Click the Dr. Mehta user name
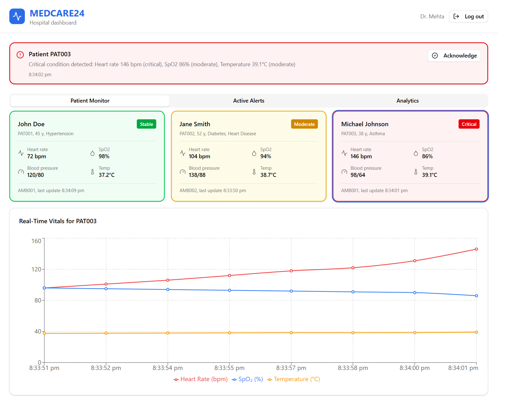 [x=432, y=16]
